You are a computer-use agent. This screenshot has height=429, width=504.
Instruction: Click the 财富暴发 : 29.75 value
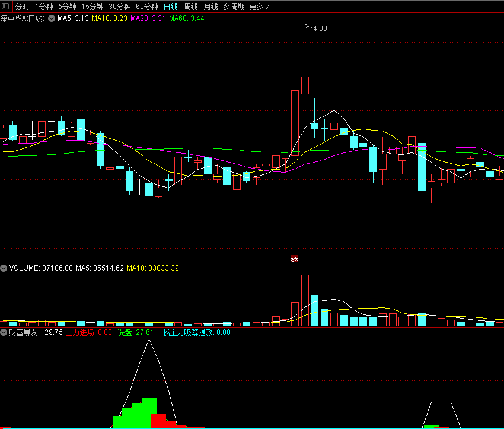tap(36, 332)
